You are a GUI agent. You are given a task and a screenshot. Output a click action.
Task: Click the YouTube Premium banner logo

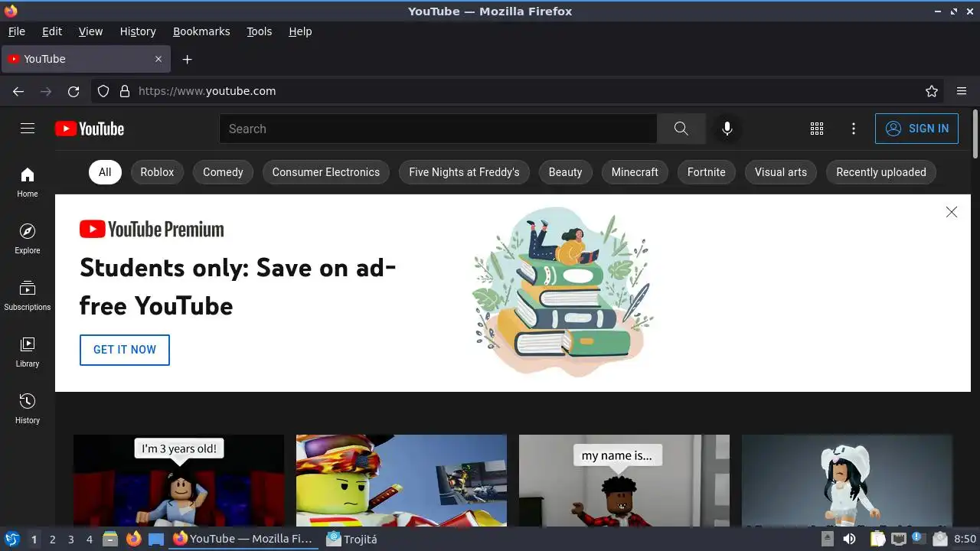click(152, 229)
